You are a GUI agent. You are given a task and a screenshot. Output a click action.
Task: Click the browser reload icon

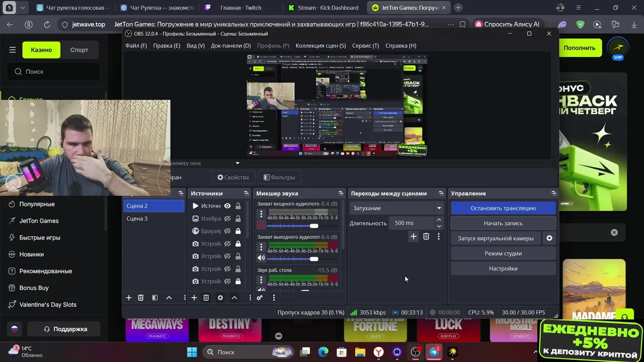tap(47, 24)
